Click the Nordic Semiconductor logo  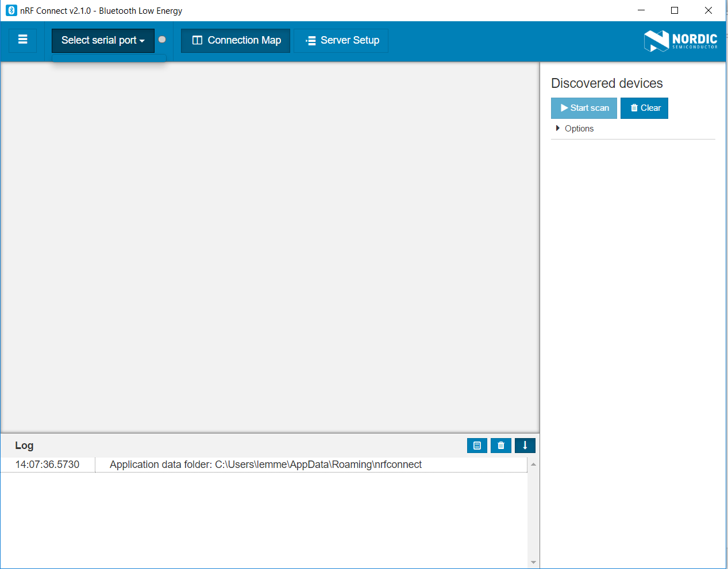(681, 41)
